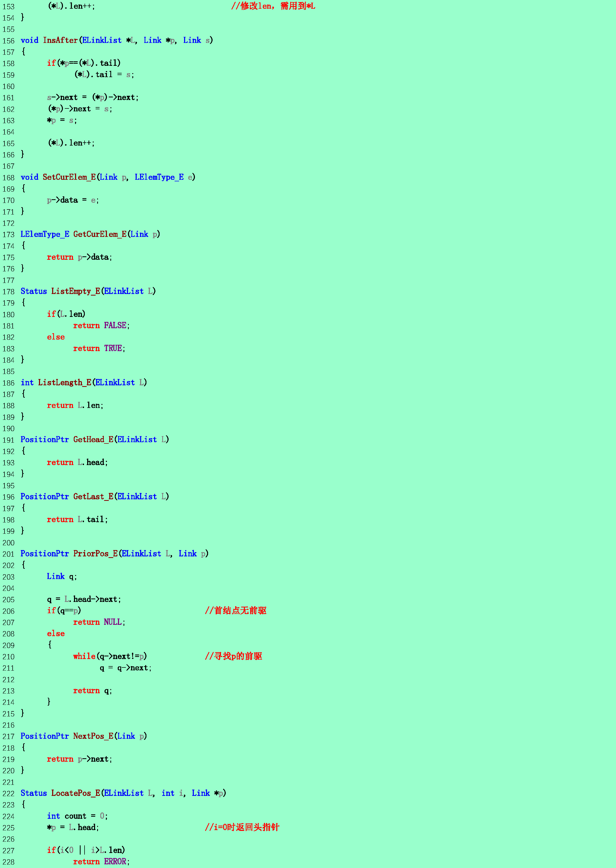616x868 pixels.
Task: Click function name PriorPos_E on line 201
Action: click(96, 553)
